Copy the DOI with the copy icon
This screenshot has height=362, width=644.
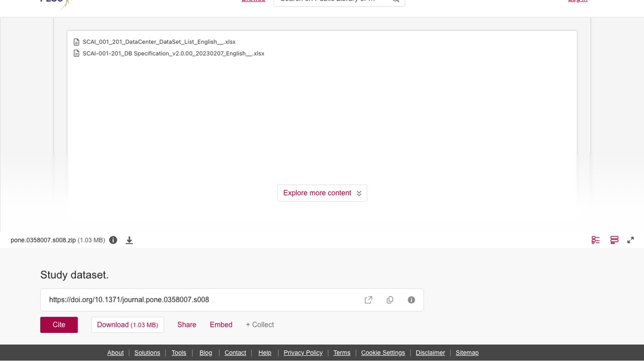[390, 300]
